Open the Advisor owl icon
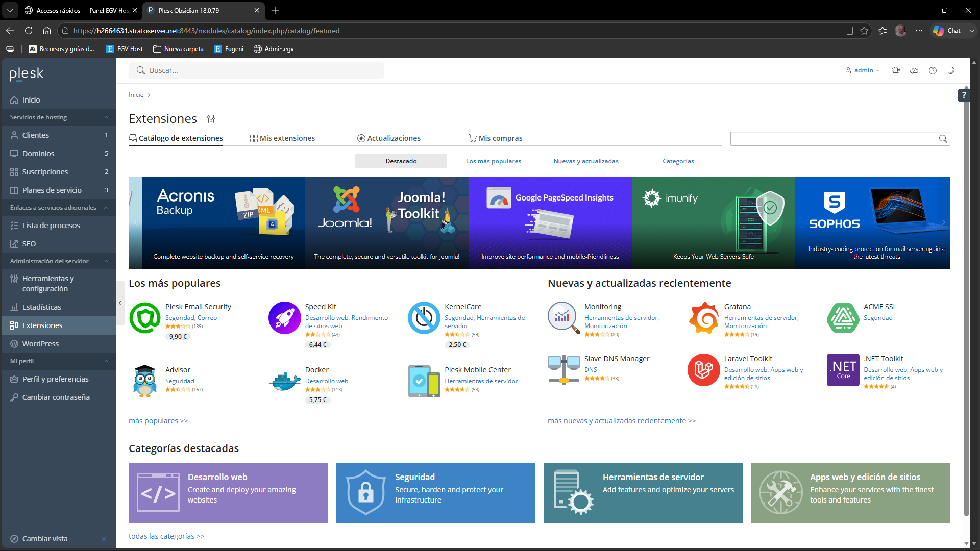Screen dimensions: 980x551 tap(145, 381)
